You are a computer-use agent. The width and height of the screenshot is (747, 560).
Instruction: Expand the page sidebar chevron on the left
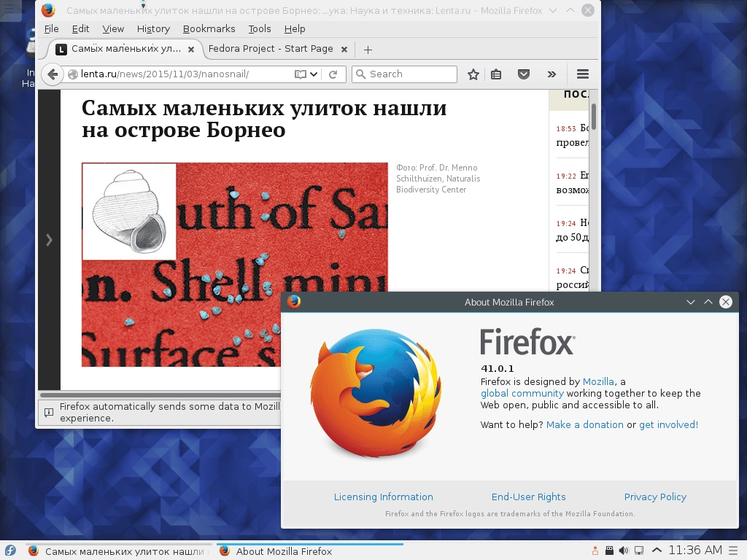coord(49,240)
